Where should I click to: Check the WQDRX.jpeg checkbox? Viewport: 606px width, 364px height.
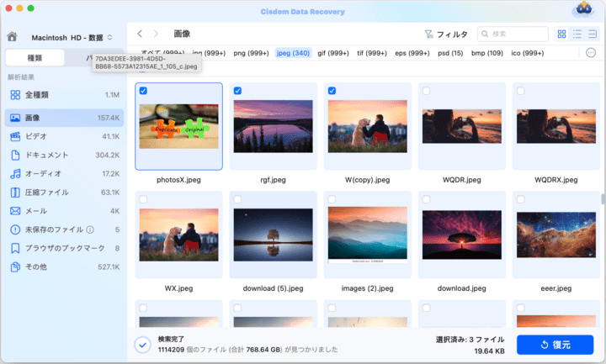521,91
